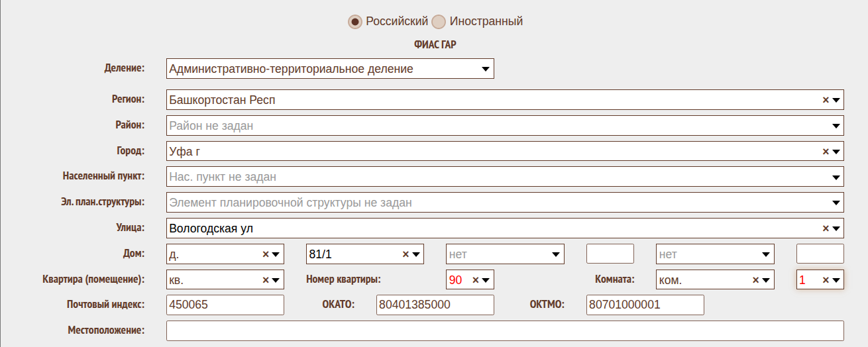This screenshot has height=347, width=868.
Task: Click the ОКТМО input field
Action: tap(645, 305)
